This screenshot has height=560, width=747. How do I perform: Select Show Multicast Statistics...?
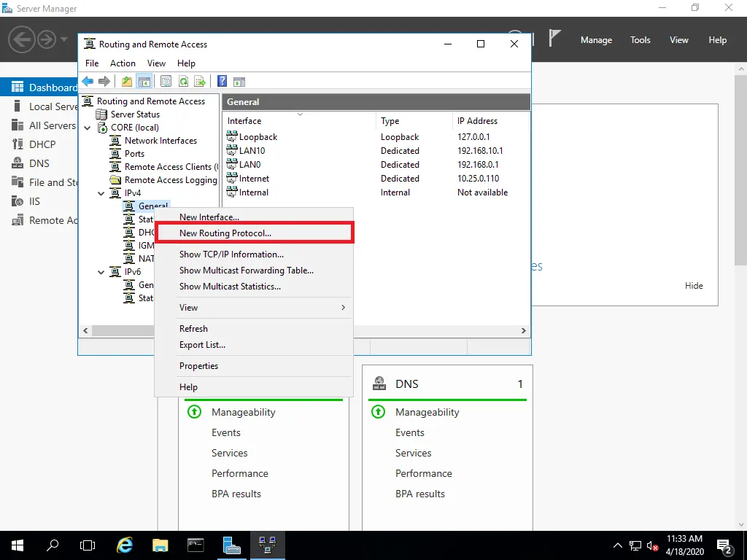(254, 287)
